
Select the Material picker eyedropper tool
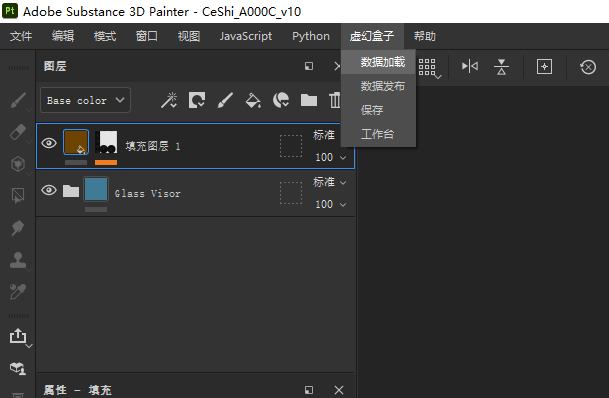(18, 291)
